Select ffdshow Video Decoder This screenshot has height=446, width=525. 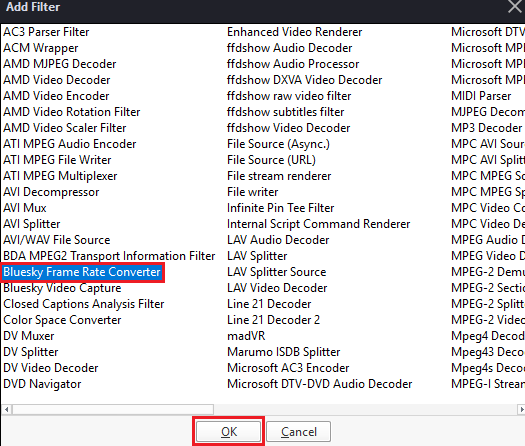tap(289, 128)
